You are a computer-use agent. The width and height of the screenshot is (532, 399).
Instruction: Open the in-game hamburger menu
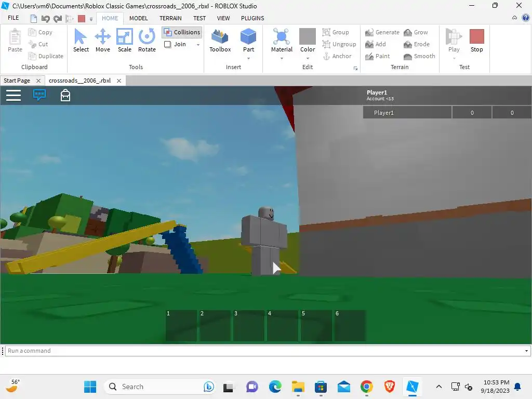[14, 96]
